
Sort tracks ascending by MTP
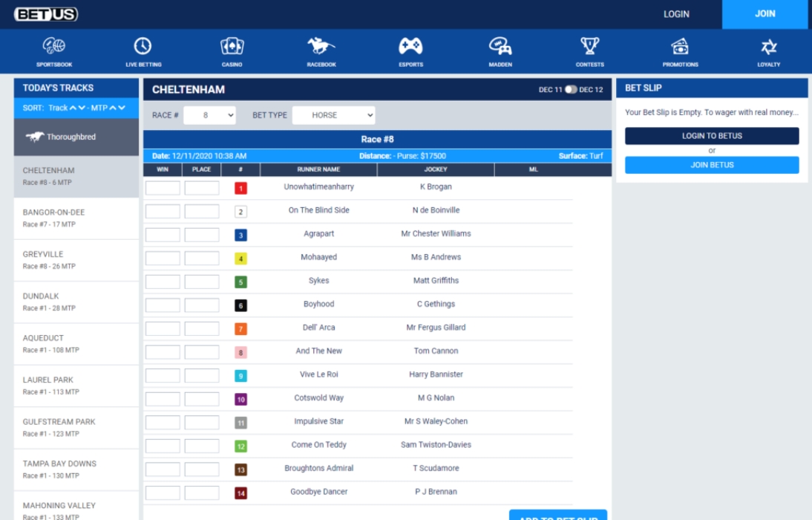point(113,108)
